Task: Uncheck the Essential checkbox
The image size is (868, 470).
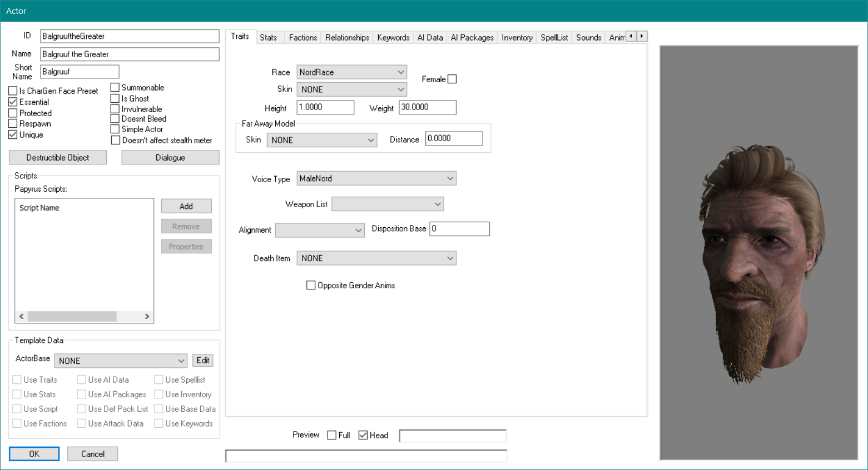Action: pos(13,102)
